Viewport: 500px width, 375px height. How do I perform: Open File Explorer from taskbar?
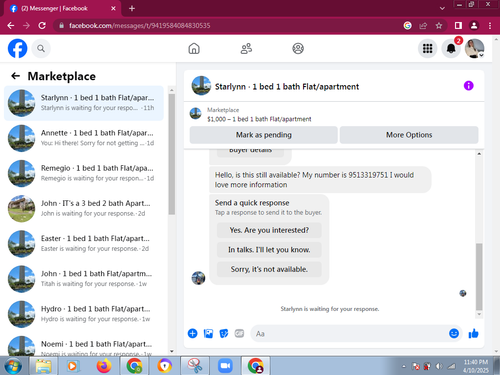point(43,366)
